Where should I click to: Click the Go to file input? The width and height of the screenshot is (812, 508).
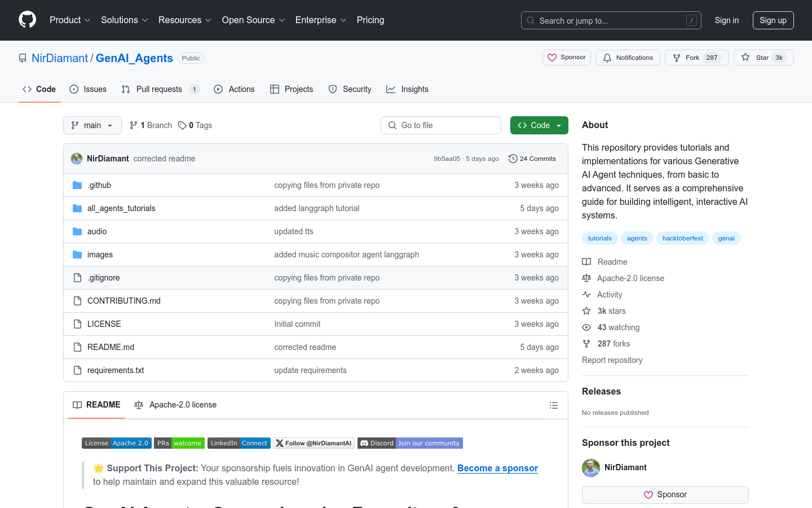pos(441,125)
